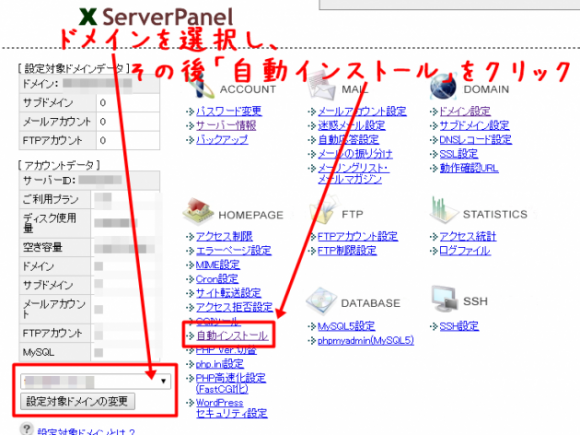The image size is (580, 435).
Task: Open サブドメイン設定 link
Action: pos(474,125)
